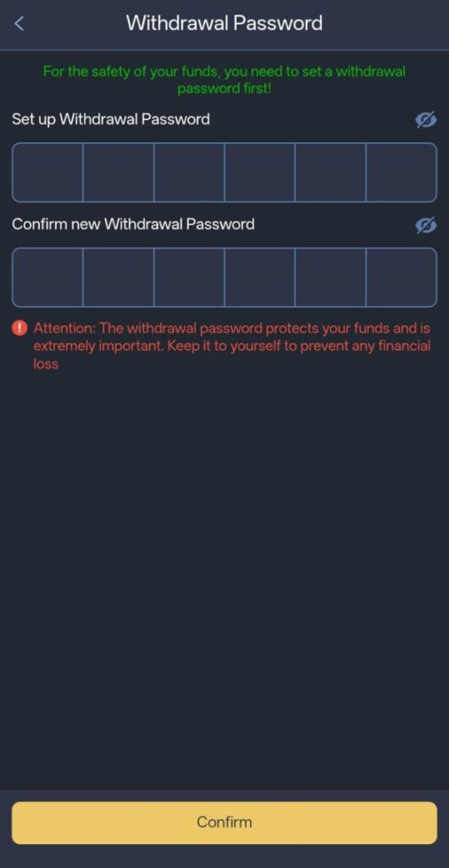This screenshot has width=449, height=868.
Task: Focus third digit box of Confirm password
Action: (x=189, y=277)
